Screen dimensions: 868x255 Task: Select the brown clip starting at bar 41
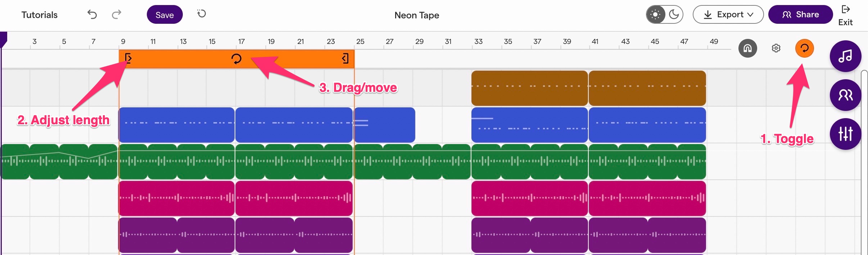pyautogui.click(x=647, y=88)
